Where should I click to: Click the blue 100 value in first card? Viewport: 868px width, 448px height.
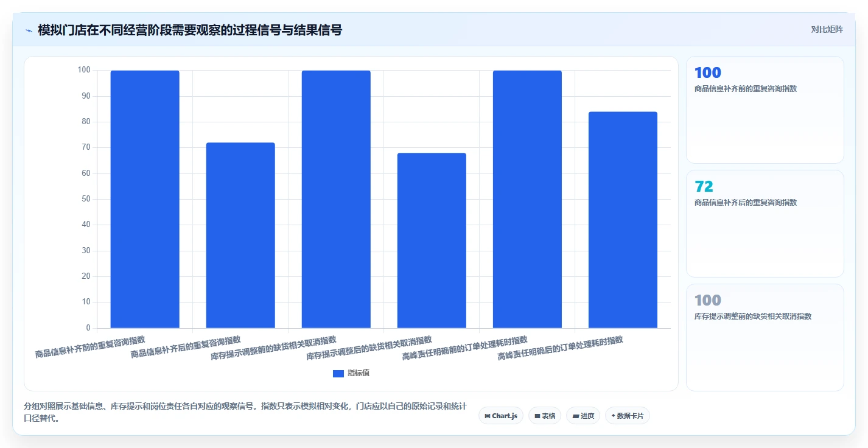point(707,73)
